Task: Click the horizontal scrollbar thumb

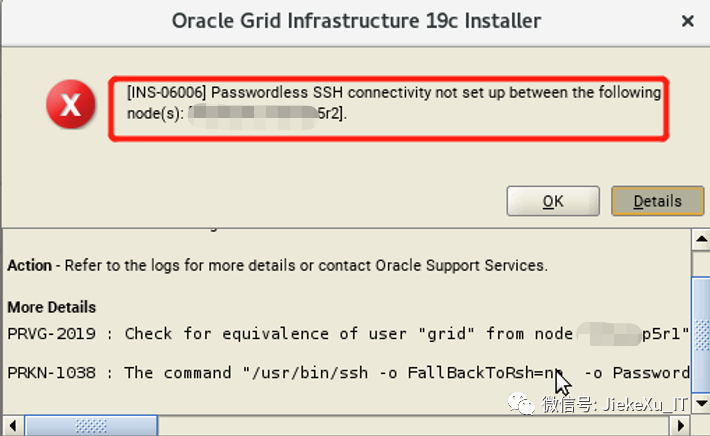Action: [x=91, y=427]
